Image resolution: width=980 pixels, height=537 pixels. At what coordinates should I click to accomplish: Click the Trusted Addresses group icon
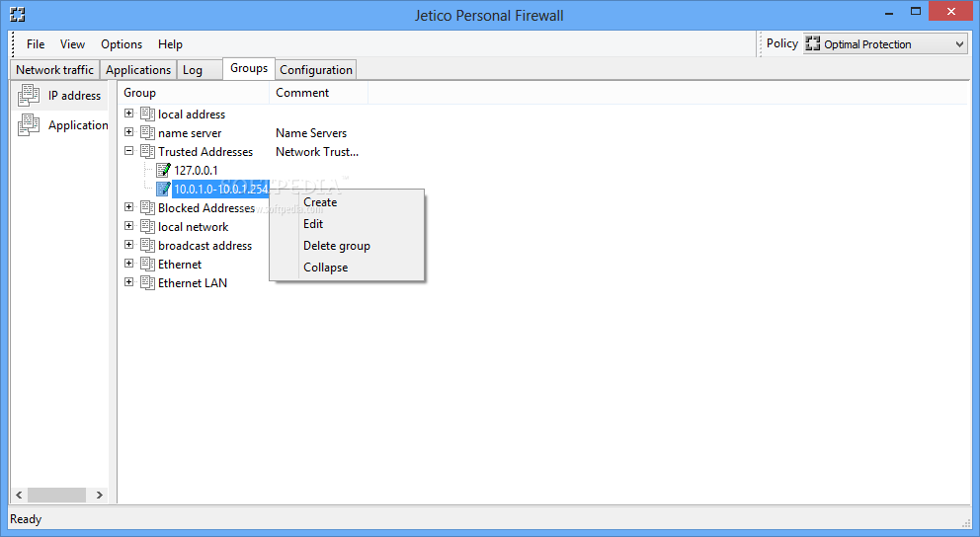[x=147, y=151]
